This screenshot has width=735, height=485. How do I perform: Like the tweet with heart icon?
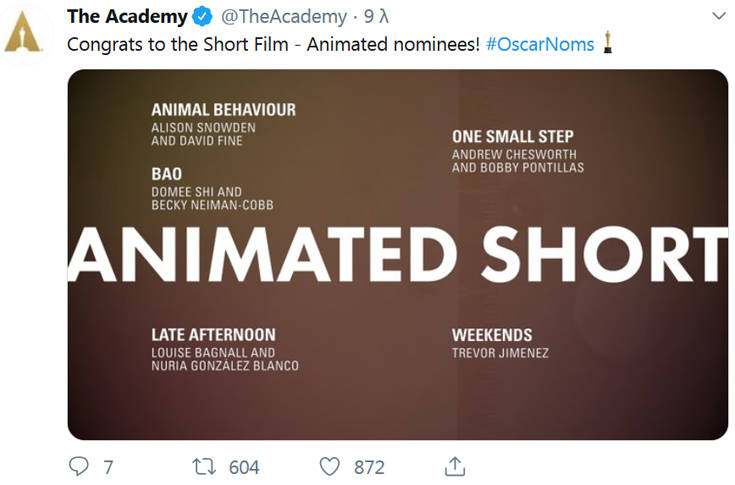(x=330, y=467)
